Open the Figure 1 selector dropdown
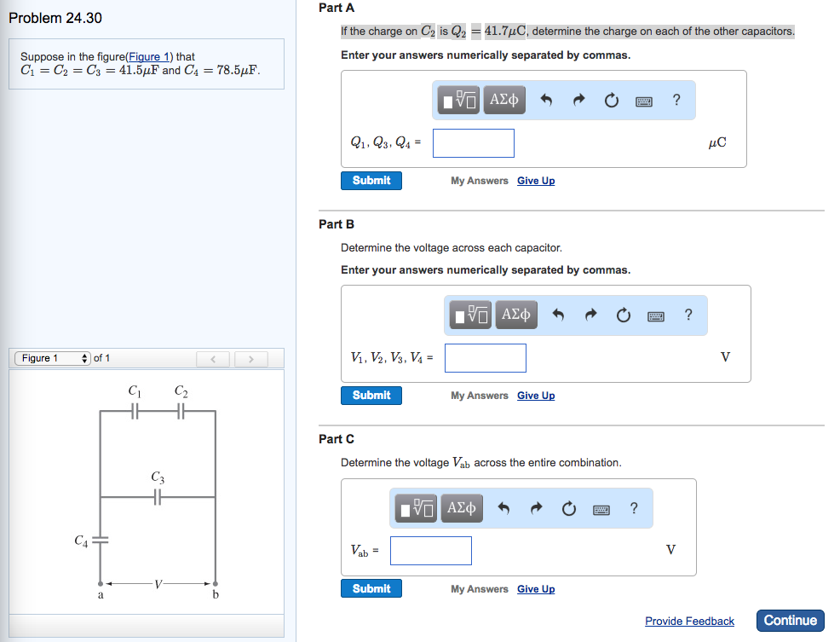 coord(53,358)
